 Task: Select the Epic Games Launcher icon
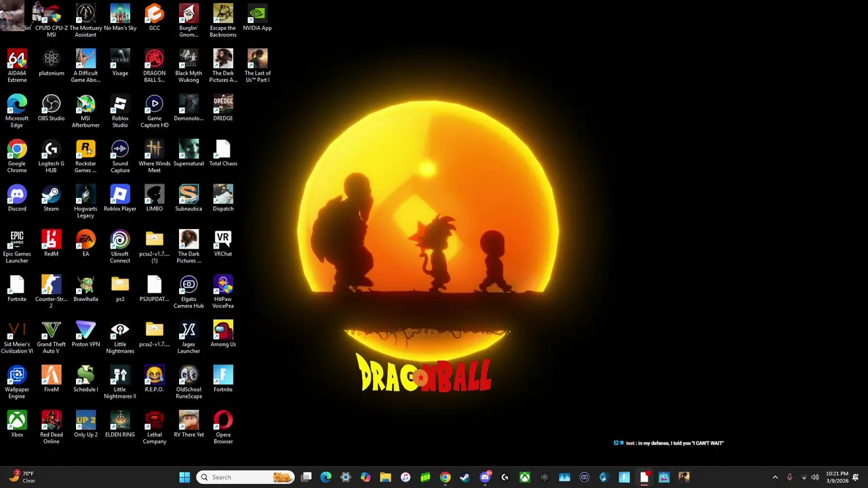click(x=17, y=247)
